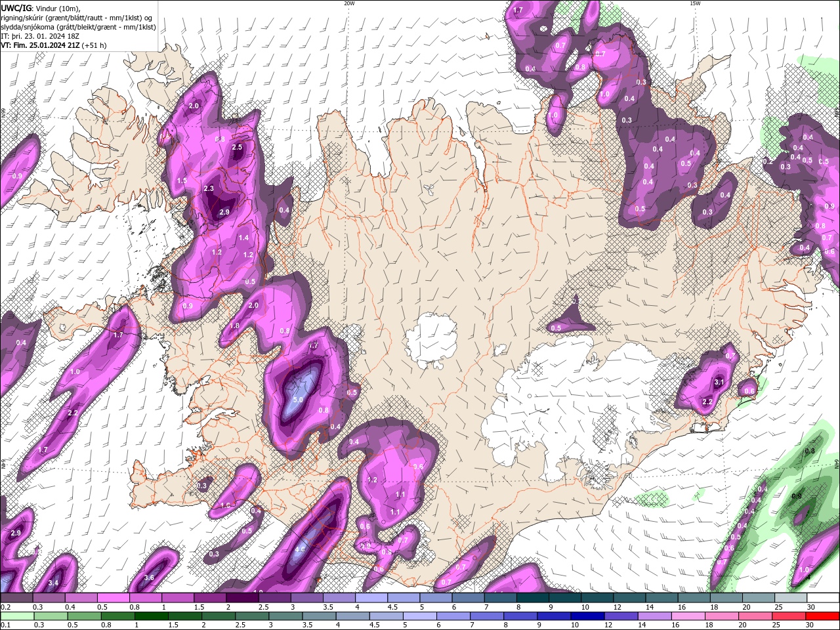Image resolution: width=840 pixels, height=630 pixels.
Task: Pick the white swatch ending the snow legend
Action: (x=823, y=598)
